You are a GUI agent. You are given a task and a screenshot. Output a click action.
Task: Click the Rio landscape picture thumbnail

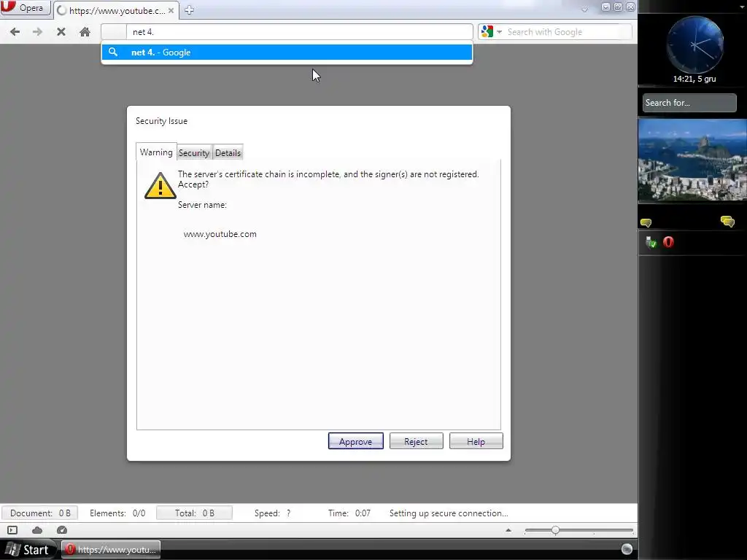tap(692, 160)
